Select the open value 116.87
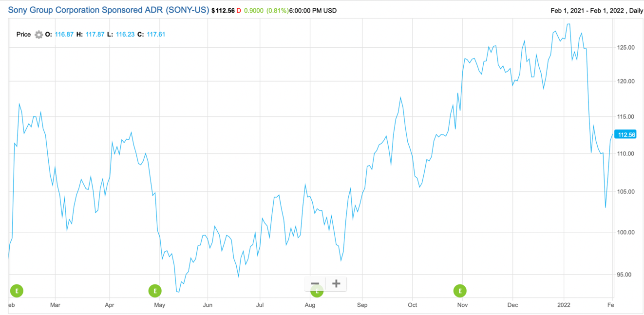The width and height of the screenshot is (644, 315). [x=64, y=35]
